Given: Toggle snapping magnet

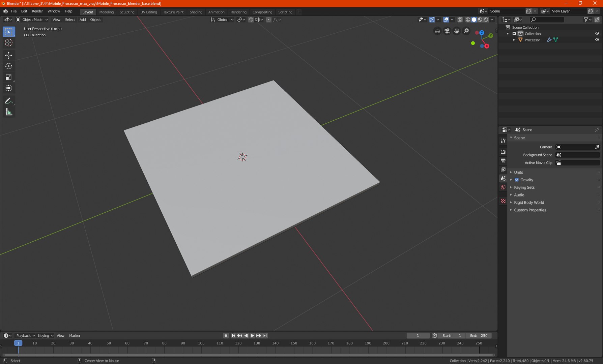Looking at the screenshot, I should click(251, 20).
